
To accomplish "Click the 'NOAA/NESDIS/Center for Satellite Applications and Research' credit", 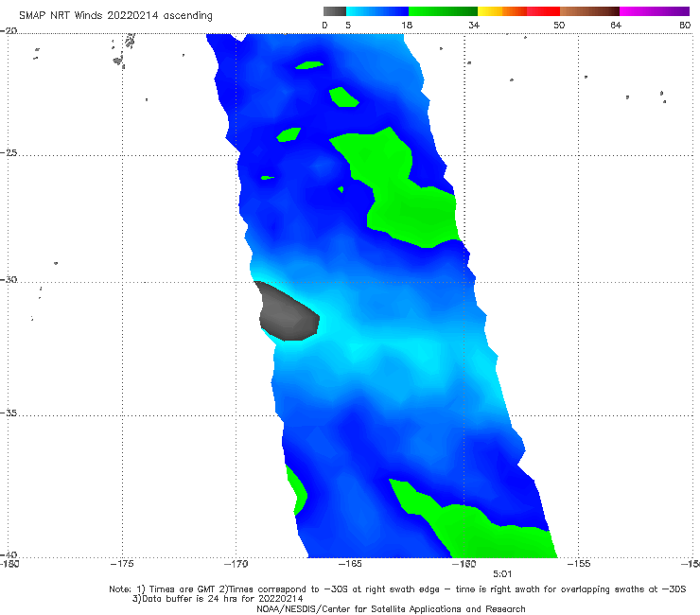I will tap(391, 609).
